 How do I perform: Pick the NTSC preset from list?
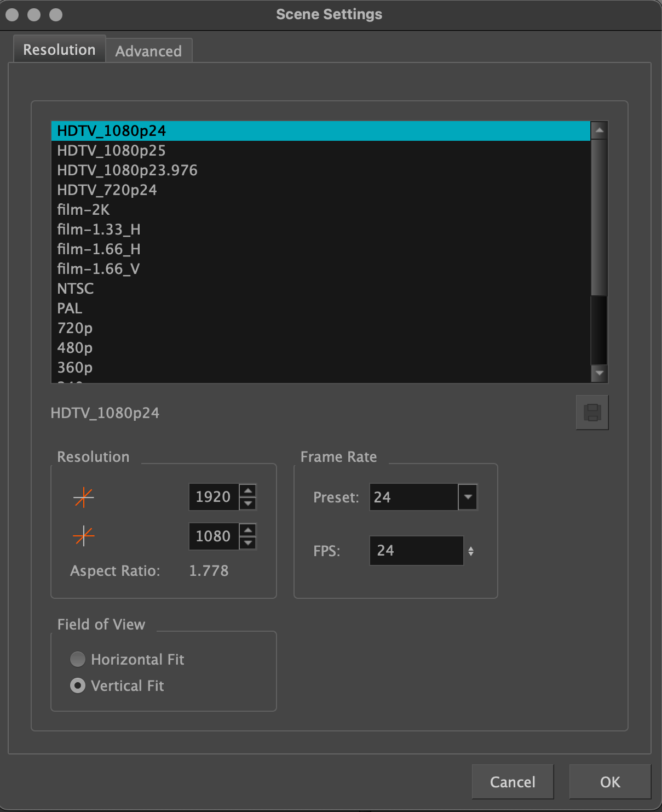(76, 289)
